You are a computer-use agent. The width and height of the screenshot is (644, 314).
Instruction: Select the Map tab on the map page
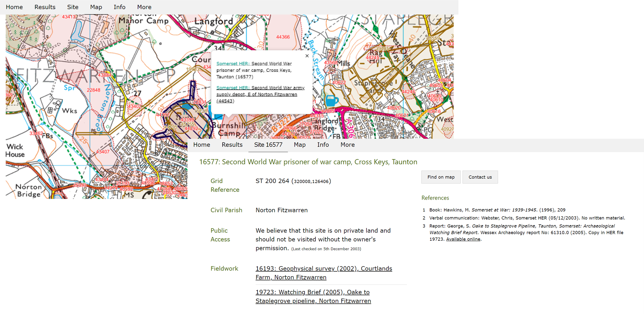(96, 7)
